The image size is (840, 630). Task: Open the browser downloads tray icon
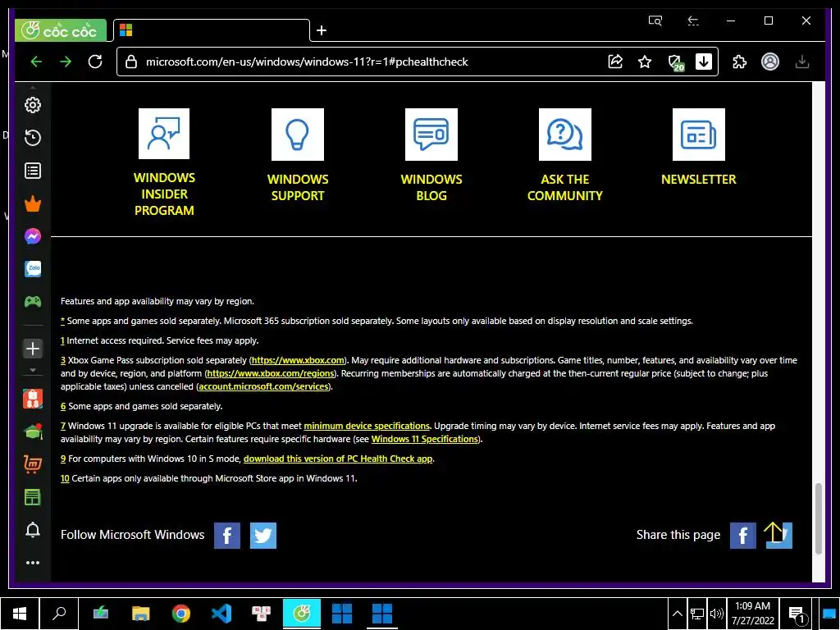click(802, 62)
